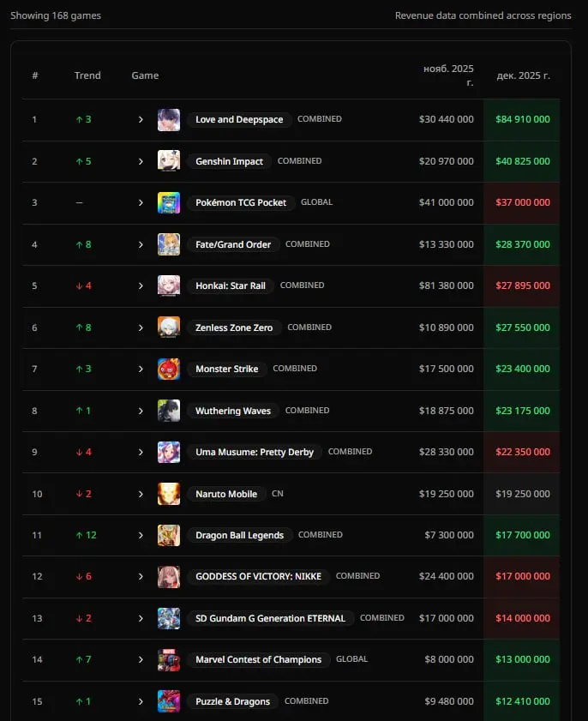
Task: Click the Love and Deepspace December revenue cell
Action: tap(523, 120)
